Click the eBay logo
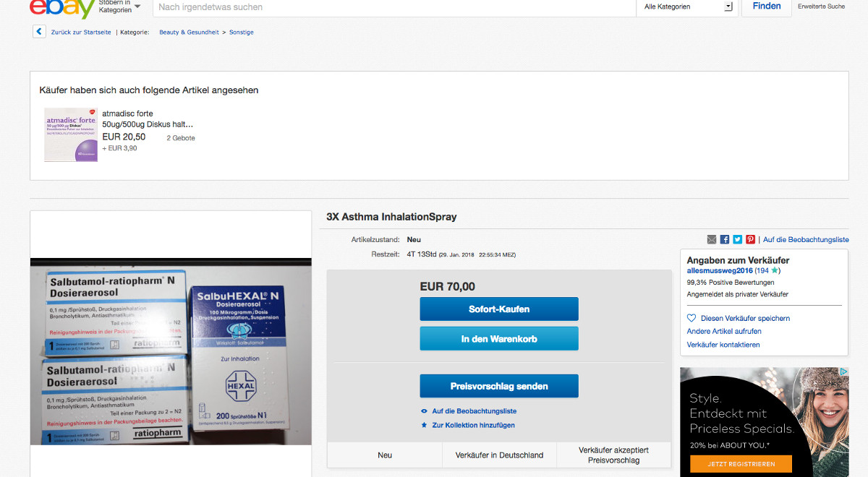This screenshot has height=477, width=868. (x=61, y=7)
